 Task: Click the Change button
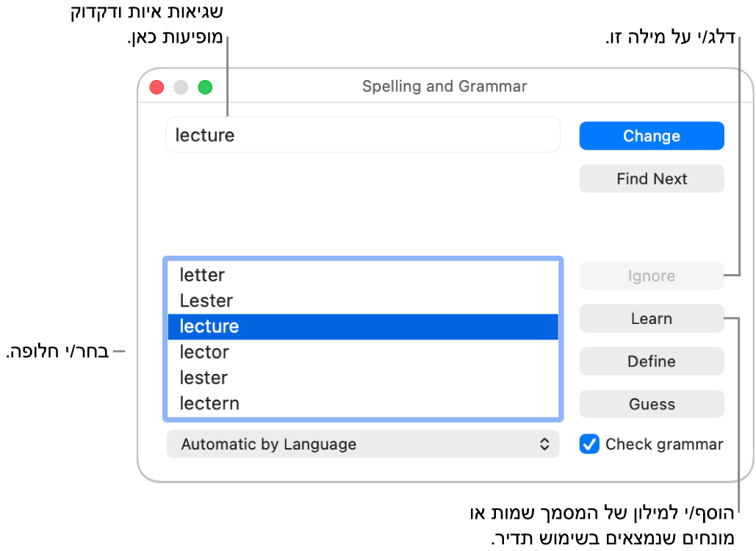coord(651,135)
